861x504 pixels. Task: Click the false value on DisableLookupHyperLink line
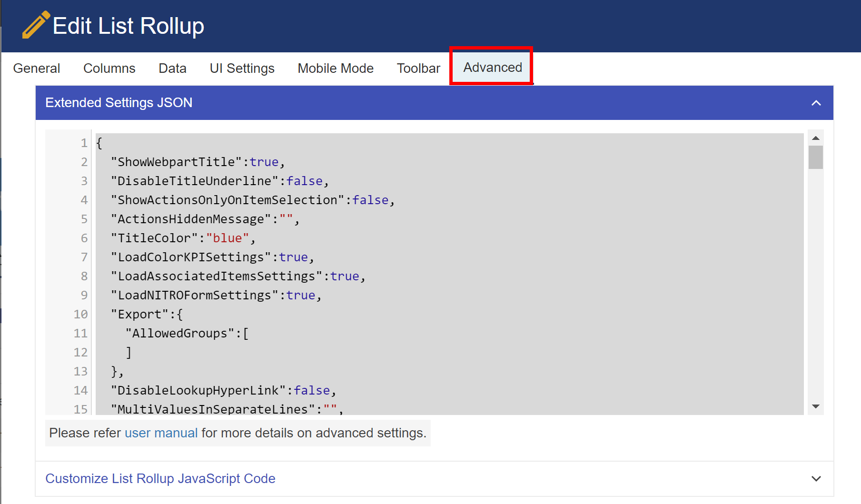312,390
